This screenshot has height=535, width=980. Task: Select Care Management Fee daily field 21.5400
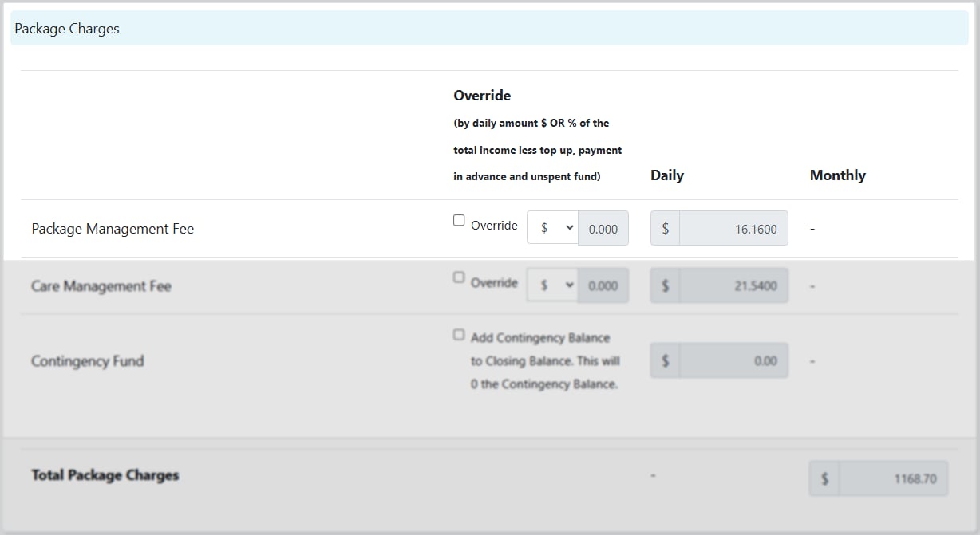[x=733, y=285]
